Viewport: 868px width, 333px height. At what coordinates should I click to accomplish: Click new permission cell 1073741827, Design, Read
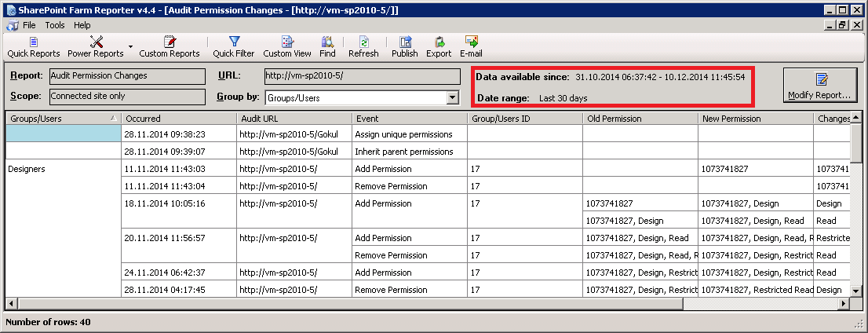755,221
